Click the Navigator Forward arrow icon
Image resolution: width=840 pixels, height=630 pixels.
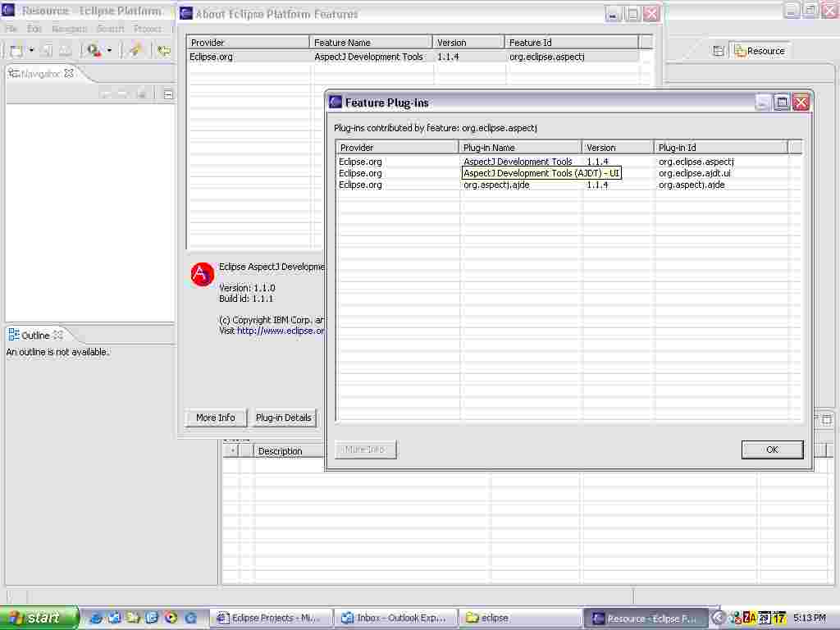[123, 94]
